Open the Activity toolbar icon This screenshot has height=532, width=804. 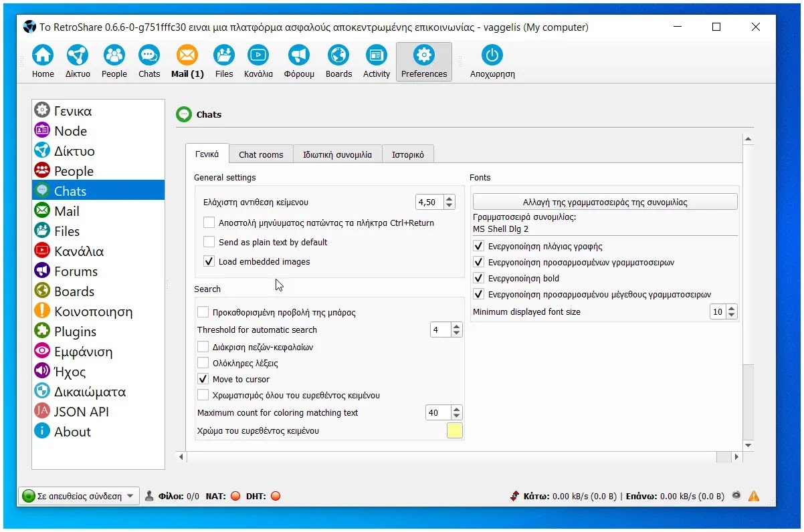[x=377, y=62]
